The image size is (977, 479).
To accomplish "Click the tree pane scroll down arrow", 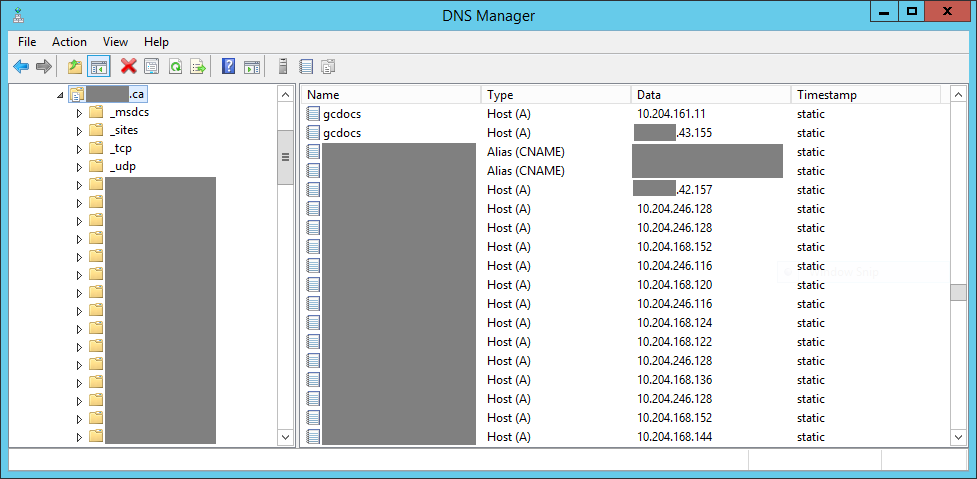I will click(x=285, y=437).
